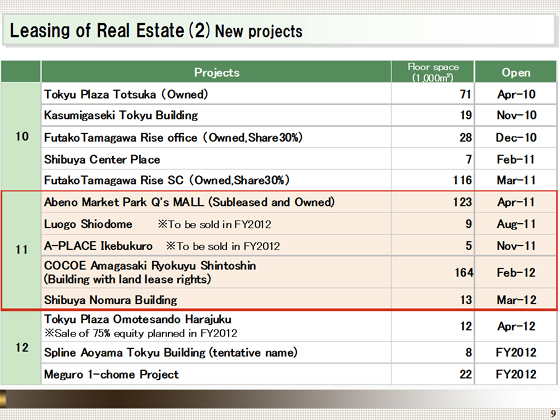Select 'Tokyu Plaza Omotesando Harajuku' text
Image resolution: width=560 pixels, height=420 pixels.
click(138, 319)
